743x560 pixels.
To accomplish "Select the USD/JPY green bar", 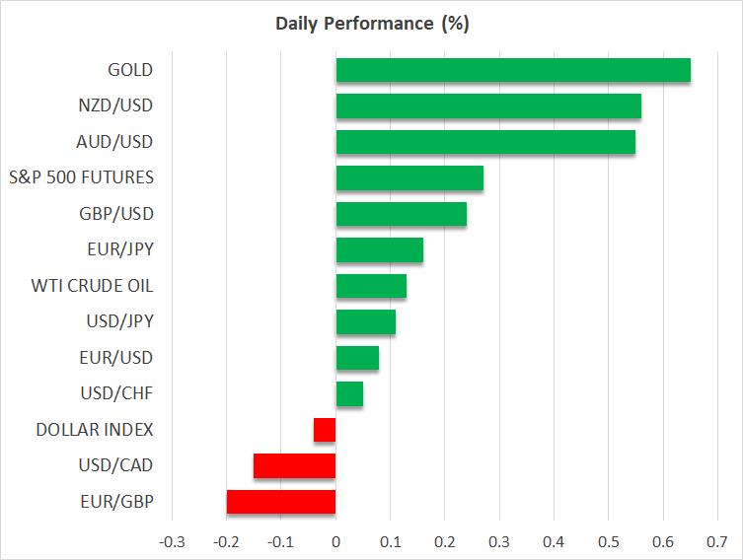I will [366, 322].
